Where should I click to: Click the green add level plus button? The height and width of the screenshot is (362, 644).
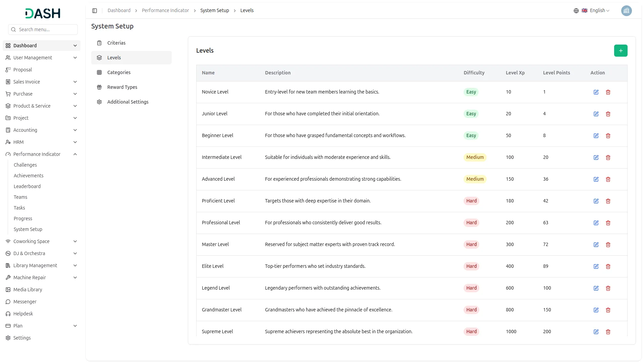pos(621,51)
